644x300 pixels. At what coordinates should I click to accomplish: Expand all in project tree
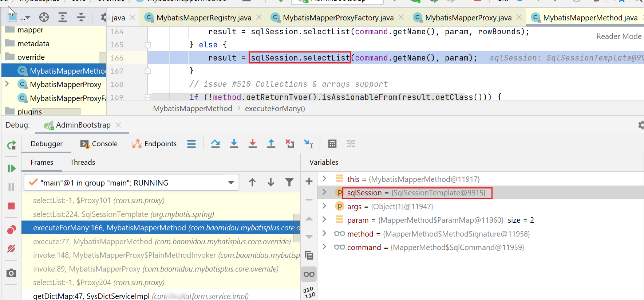[63, 17]
